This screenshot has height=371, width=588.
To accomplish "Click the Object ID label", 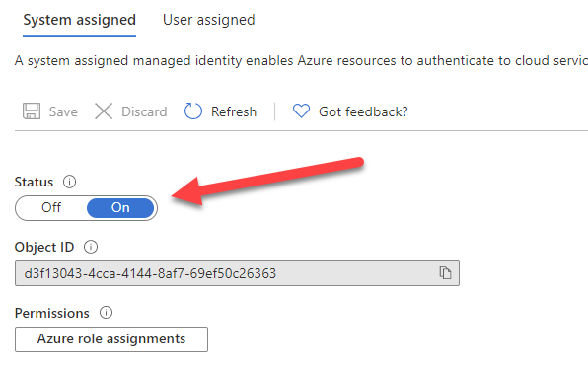I will pyautogui.click(x=44, y=248).
